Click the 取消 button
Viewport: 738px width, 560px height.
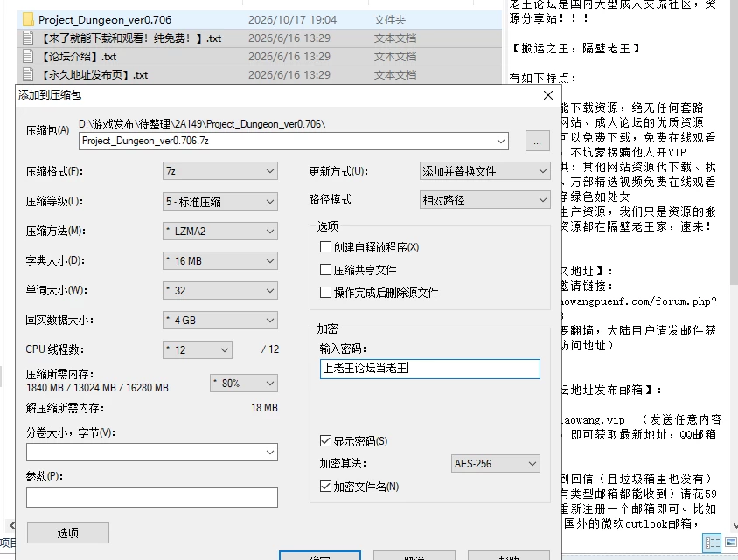tap(414, 556)
